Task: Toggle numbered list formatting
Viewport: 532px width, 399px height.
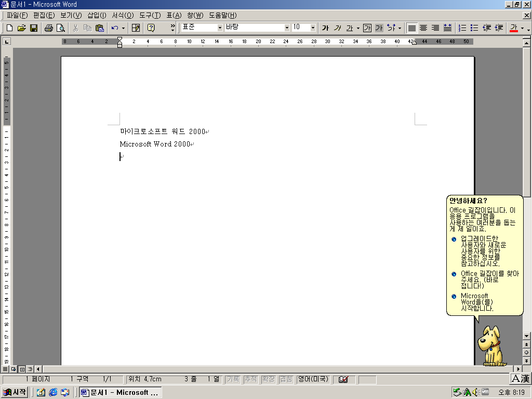Action: point(462,28)
